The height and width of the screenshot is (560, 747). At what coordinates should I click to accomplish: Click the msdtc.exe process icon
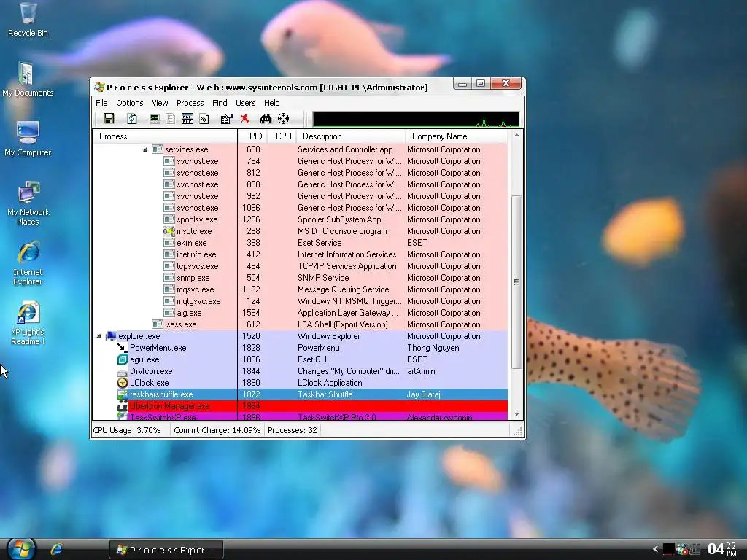[169, 231]
